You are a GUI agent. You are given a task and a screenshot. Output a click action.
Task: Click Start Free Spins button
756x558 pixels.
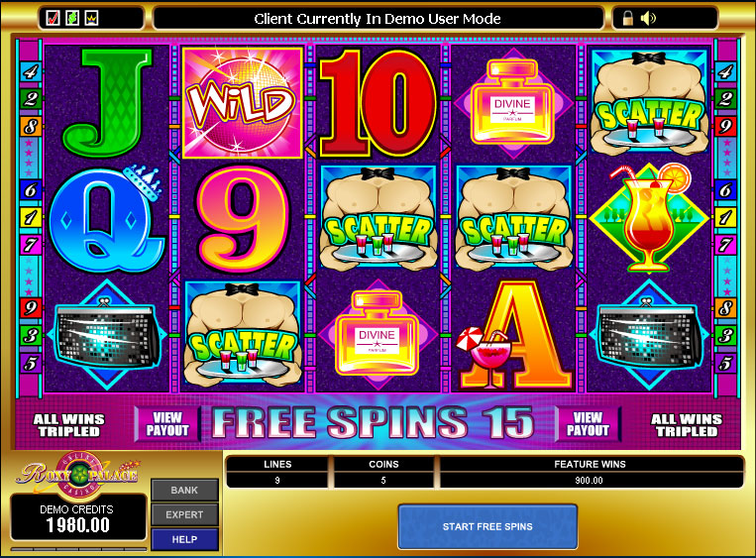coord(487,526)
